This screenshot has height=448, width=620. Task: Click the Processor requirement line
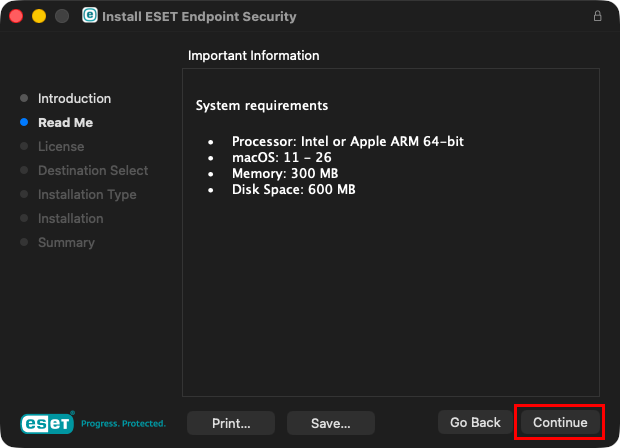click(347, 141)
